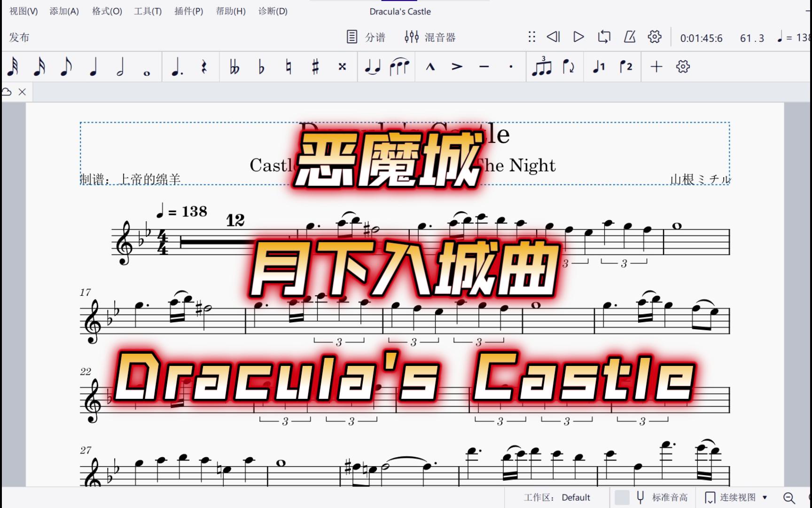812x508 pixels.
Task: Select voice 1
Action: click(598, 67)
